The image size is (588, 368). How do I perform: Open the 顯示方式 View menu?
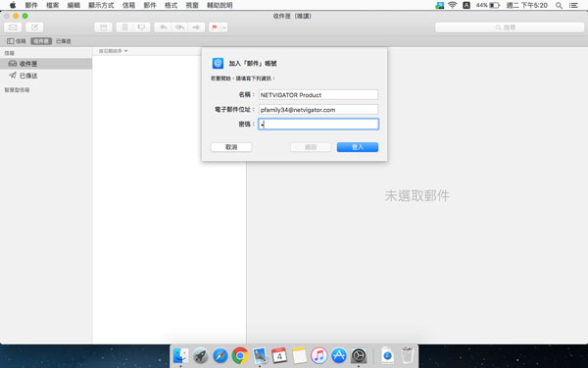click(x=101, y=5)
